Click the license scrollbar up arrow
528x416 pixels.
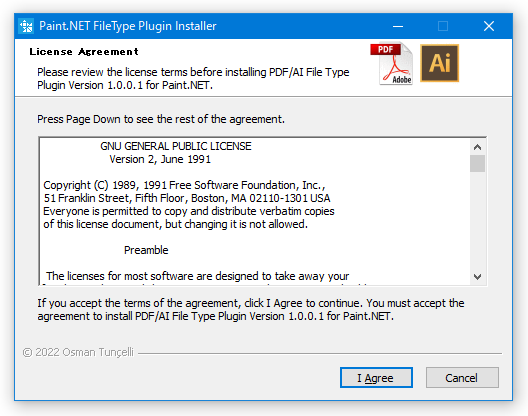click(477, 147)
